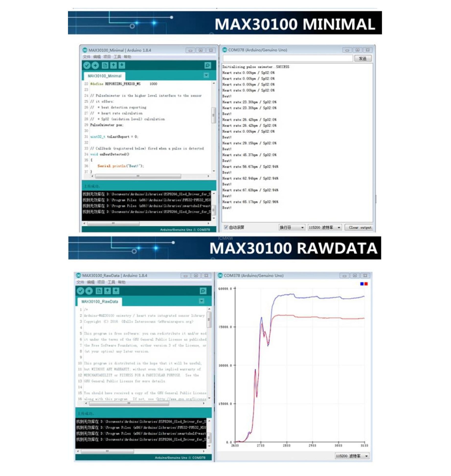Open 文件 menu in MAX30100_Minimal window
451x476 pixels.
point(86,57)
